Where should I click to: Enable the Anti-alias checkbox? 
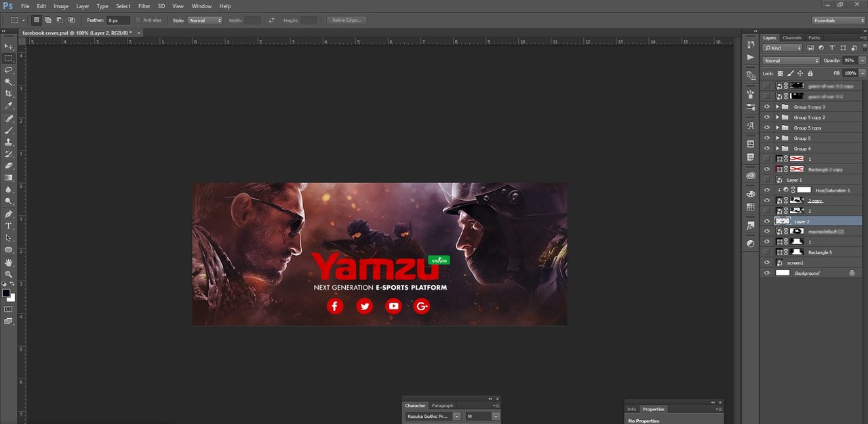[138, 20]
